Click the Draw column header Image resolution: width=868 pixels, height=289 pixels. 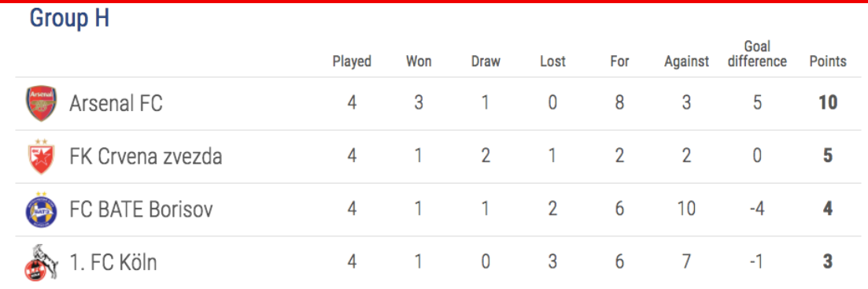[x=486, y=61]
